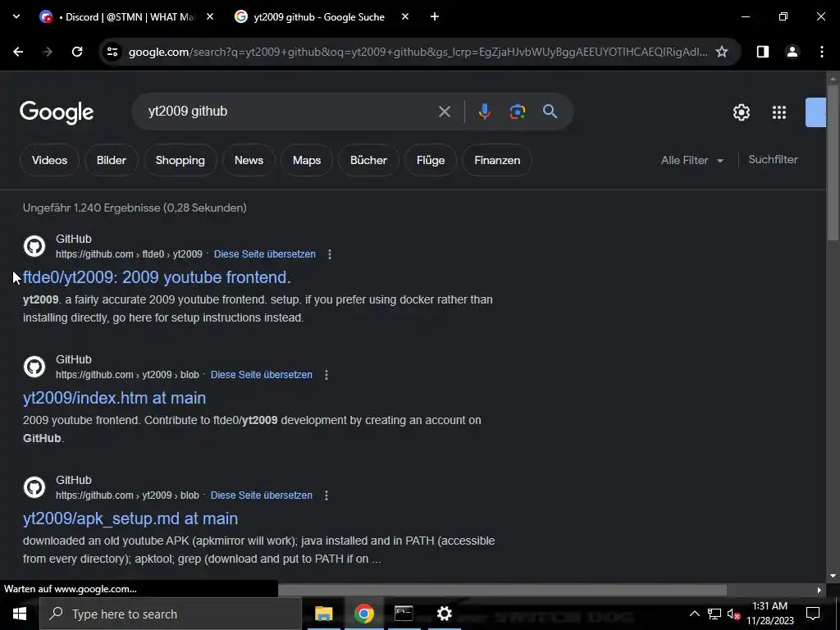Click horizontal scrollbar right arrow

tap(819, 590)
